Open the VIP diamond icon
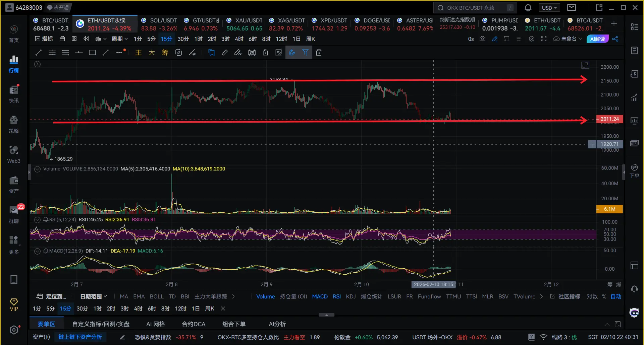Screen dimensions: 644x345 pos(14,305)
